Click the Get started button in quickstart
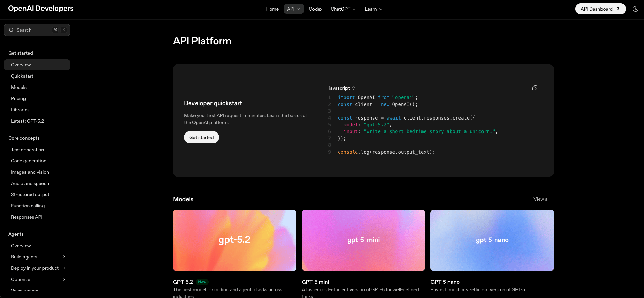644x298 pixels. point(201,137)
